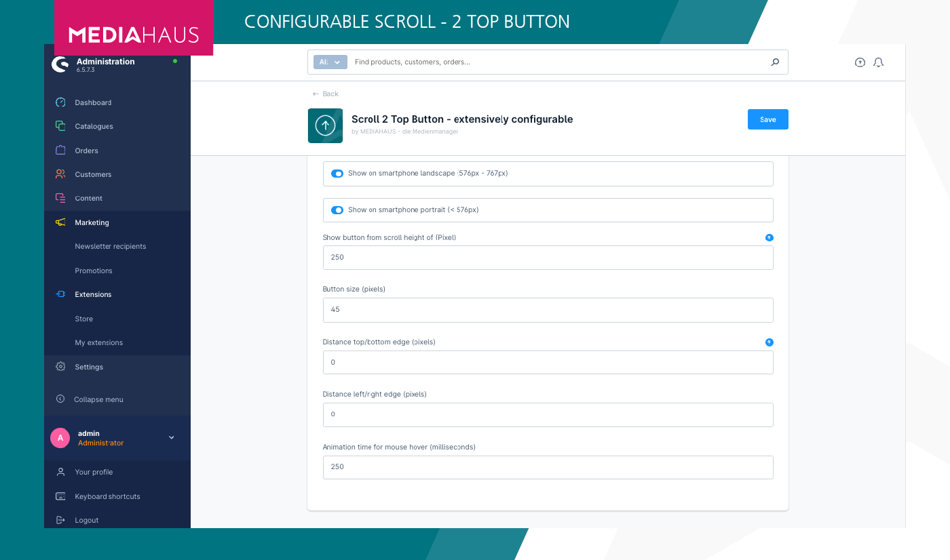Click the Catalogues icon in sidebar
Viewport: 950px width, 560px height.
point(60,126)
